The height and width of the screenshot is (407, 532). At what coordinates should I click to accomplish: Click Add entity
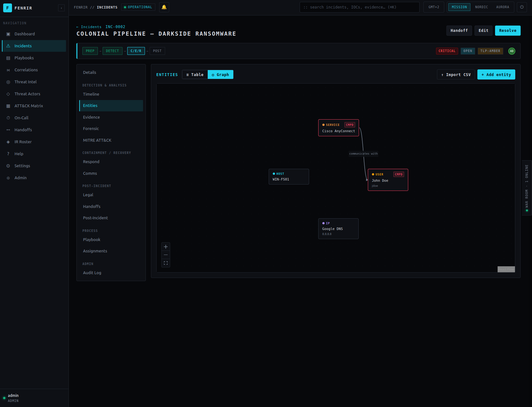496,75
